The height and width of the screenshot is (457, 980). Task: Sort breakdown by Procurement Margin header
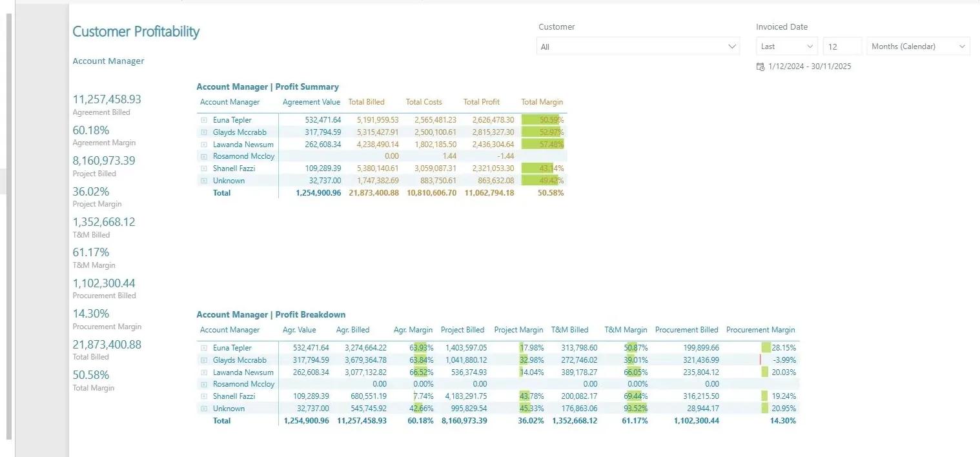pos(761,330)
